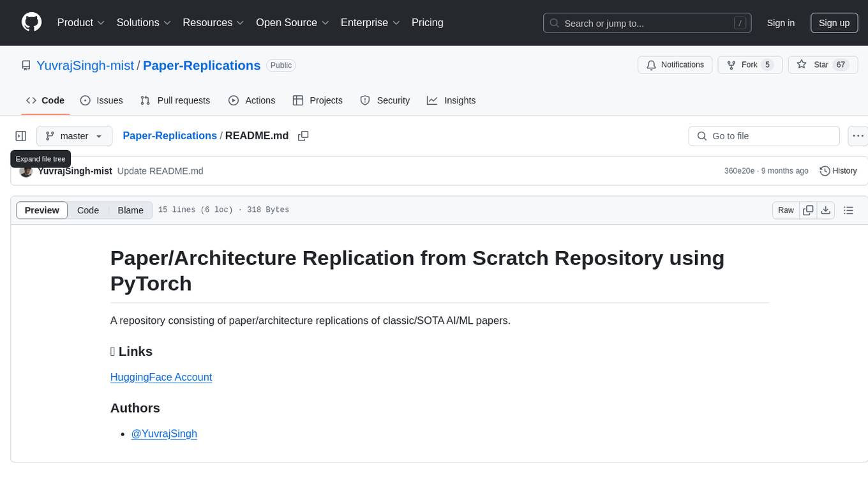Viewport: 868px width, 488px height.
Task: Open the Update README.md commit message
Action: click(160, 171)
